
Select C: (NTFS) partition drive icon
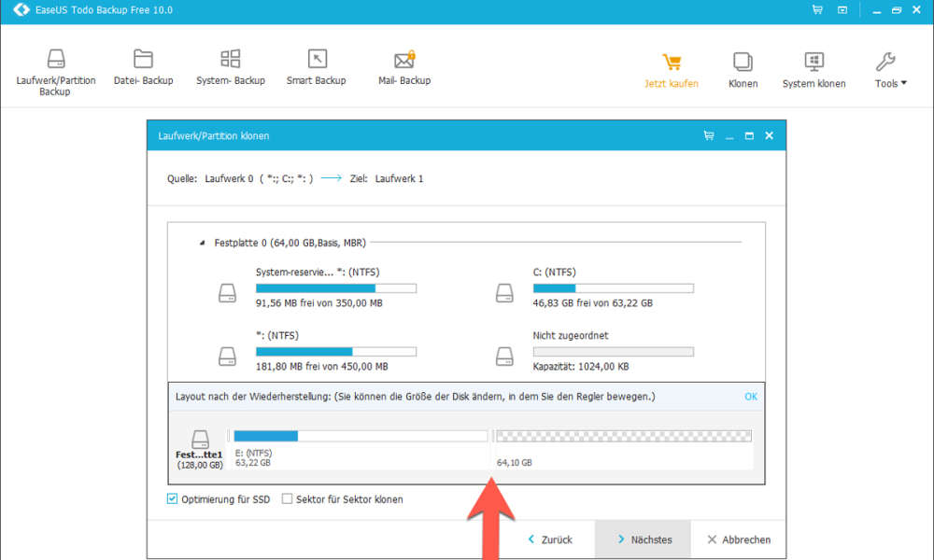pyautogui.click(x=504, y=293)
